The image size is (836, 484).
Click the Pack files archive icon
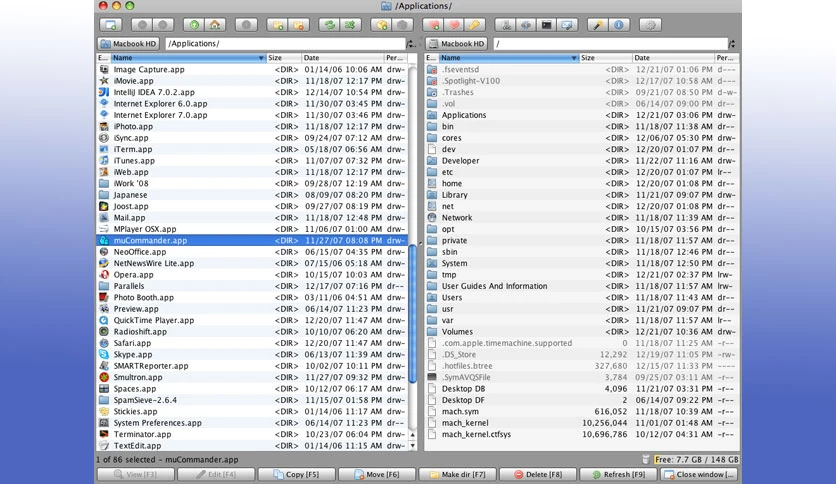pos(382,25)
